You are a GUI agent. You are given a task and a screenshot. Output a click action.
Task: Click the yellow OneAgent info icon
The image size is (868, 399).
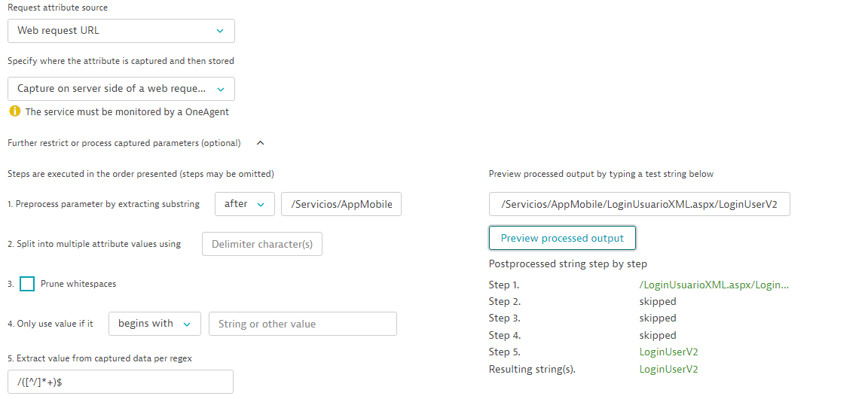pyautogui.click(x=14, y=111)
